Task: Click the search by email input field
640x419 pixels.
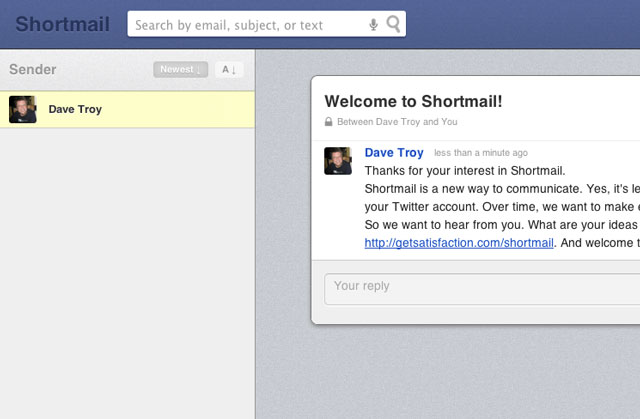Action: point(248,25)
